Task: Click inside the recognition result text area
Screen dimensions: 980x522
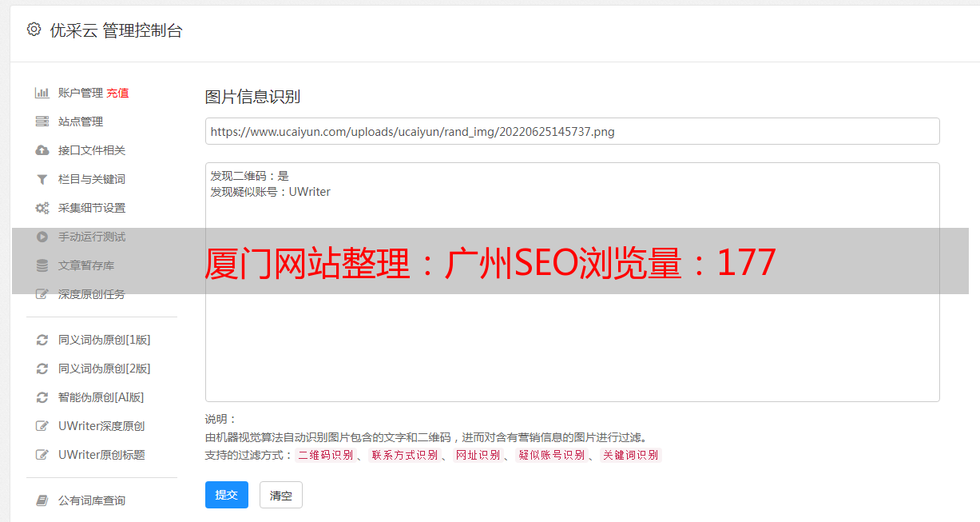Action: 572,282
